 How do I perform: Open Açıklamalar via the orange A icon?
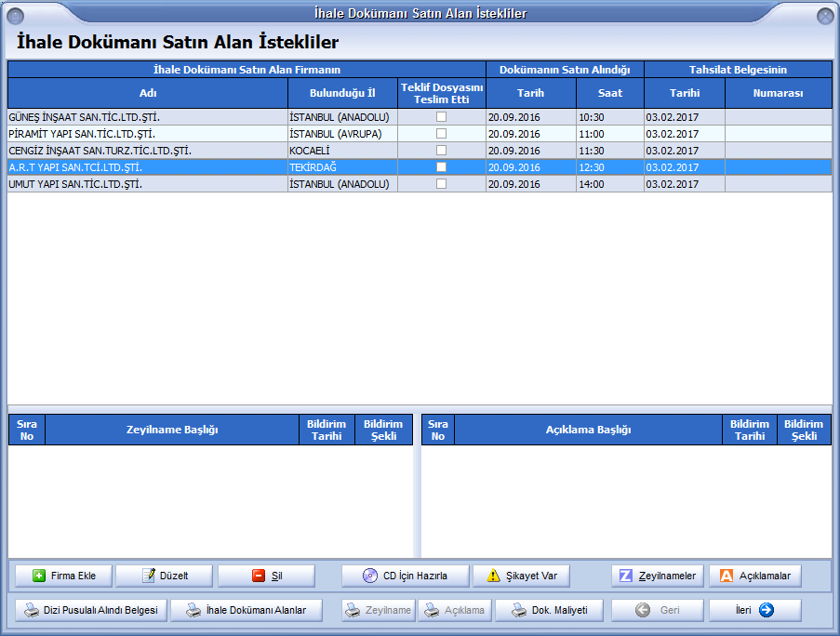point(727,576)
